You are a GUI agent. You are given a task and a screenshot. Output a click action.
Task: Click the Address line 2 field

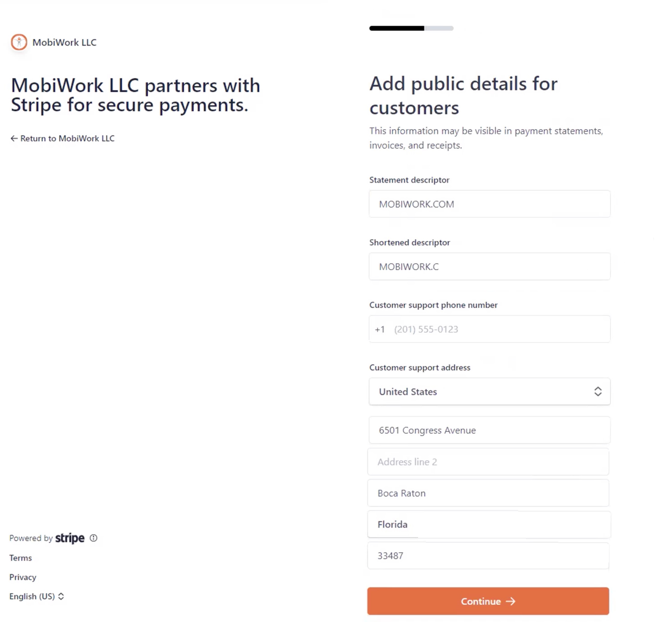pyautogui.click(x=488, y=462)
